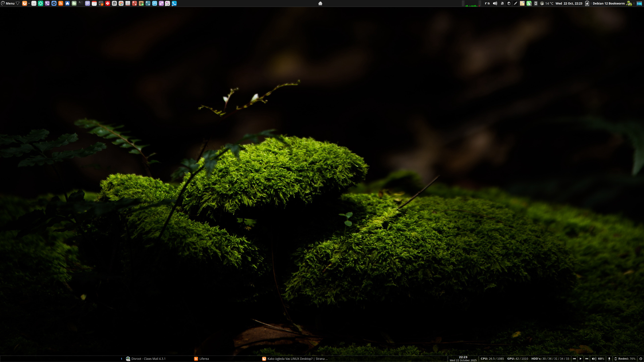The width and height of the screenshot is (644, 362).
Task: Expand the power menu icon
Action: (640, 359)
